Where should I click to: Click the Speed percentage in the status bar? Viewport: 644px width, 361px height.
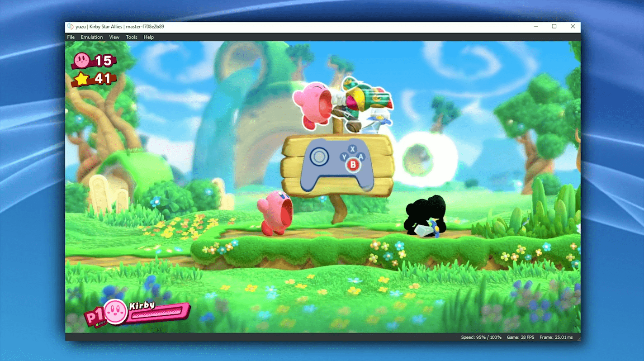pos(481,337)
